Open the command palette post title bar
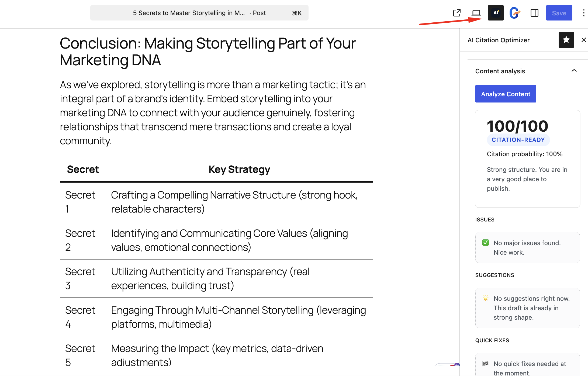588x376 pixels. click(x=199, y=13)
